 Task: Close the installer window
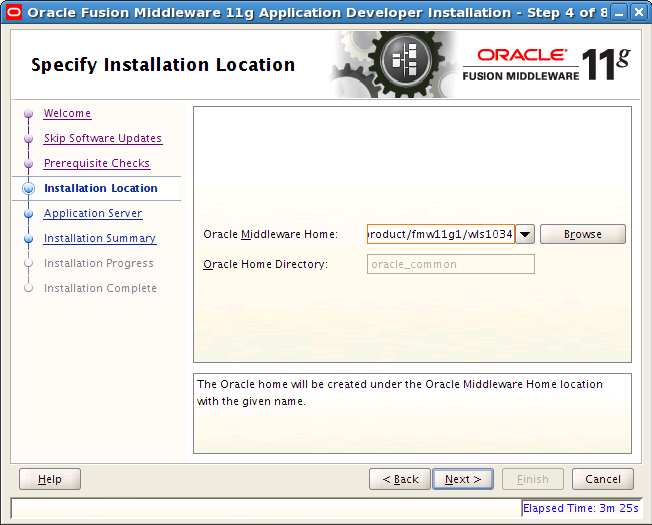[x=639, y=12]
